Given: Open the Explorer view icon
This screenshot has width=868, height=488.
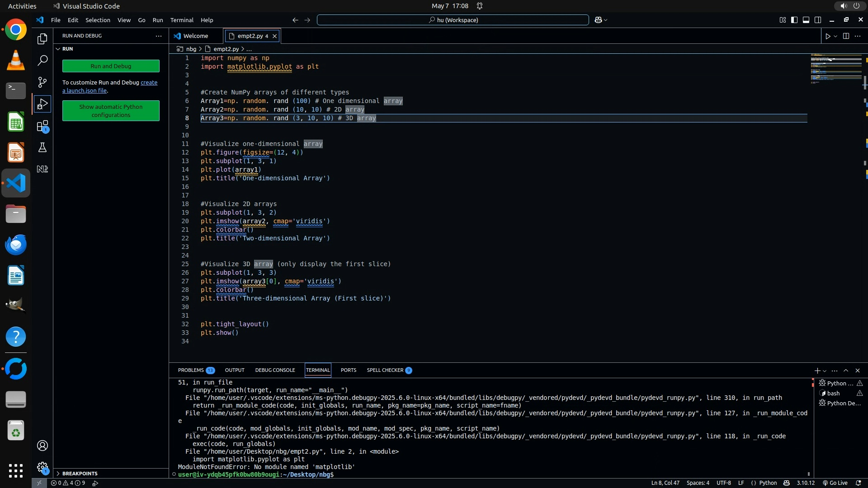Looking at the screenshot, I should 42,39.
